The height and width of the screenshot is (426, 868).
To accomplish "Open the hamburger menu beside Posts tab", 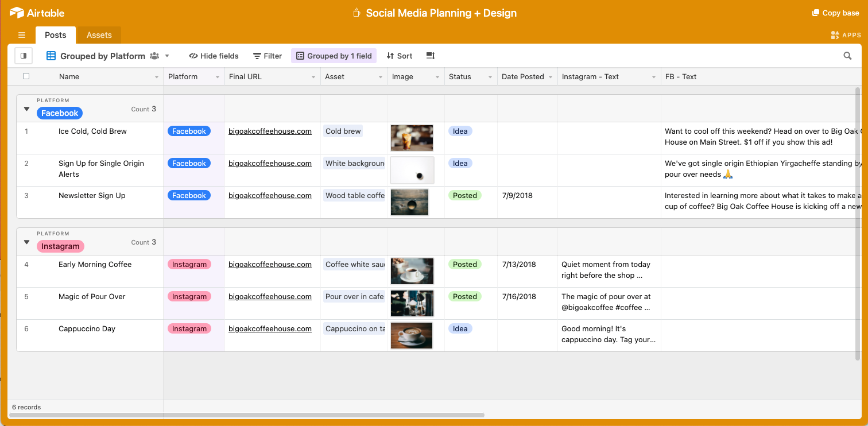I will tap(22, 35).
